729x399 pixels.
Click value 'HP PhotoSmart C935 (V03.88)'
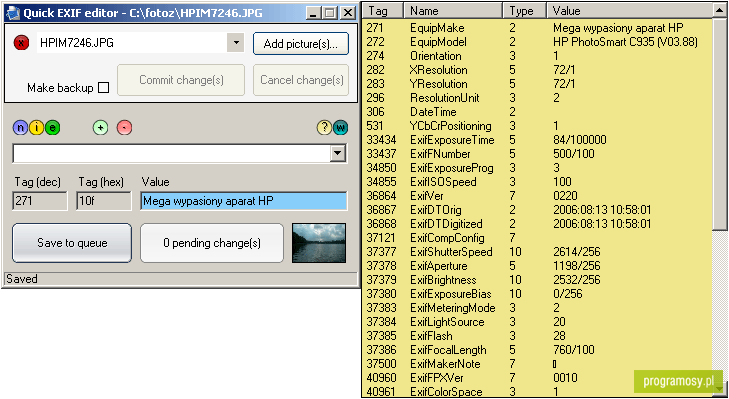click(x=625, y=42)
